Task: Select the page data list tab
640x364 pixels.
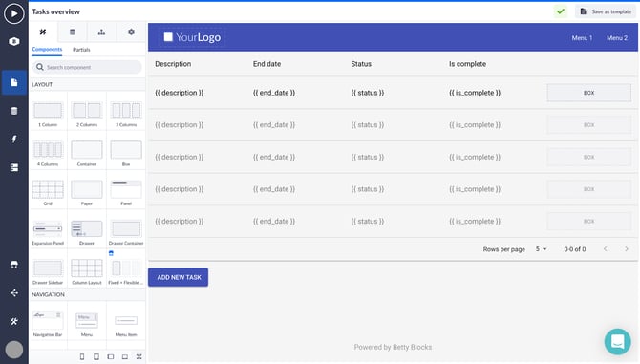Action: 73,32
